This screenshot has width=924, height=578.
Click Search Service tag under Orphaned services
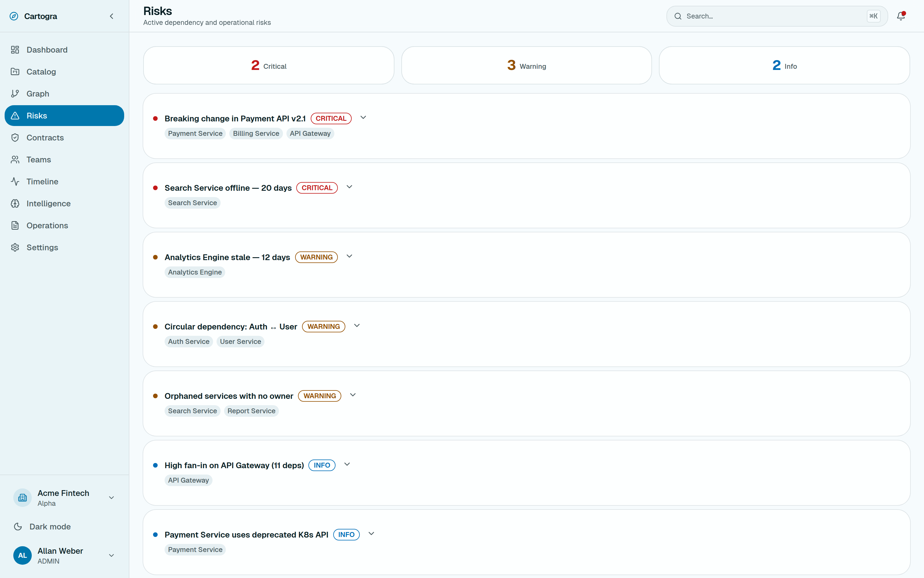[192, 411]
